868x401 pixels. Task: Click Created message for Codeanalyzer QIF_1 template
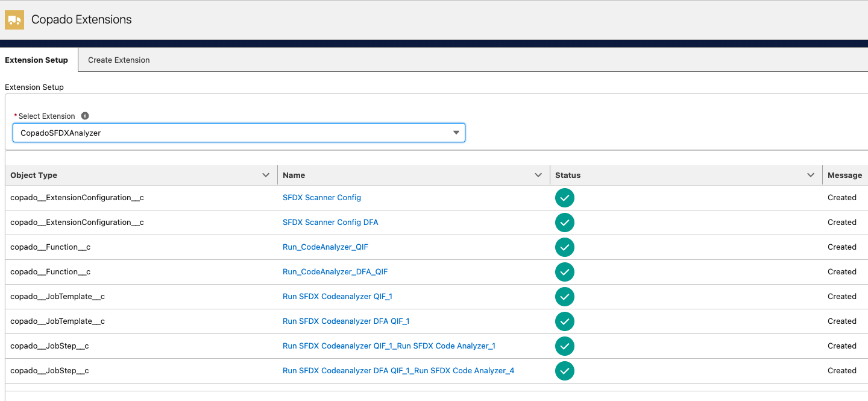pyautogui.click(x=842, y=297)
